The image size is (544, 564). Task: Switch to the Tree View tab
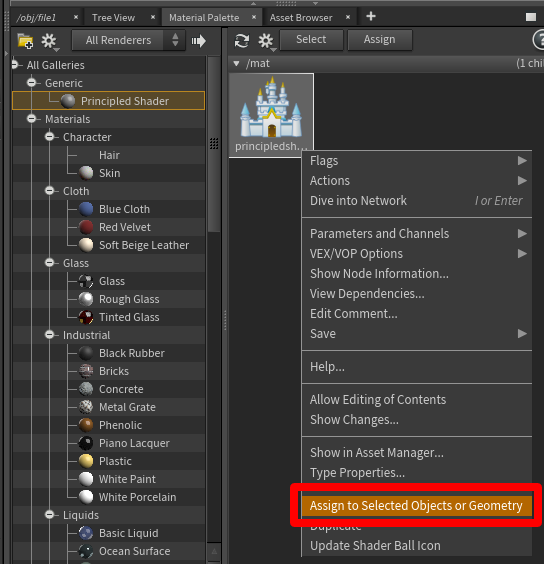[113, 18]
